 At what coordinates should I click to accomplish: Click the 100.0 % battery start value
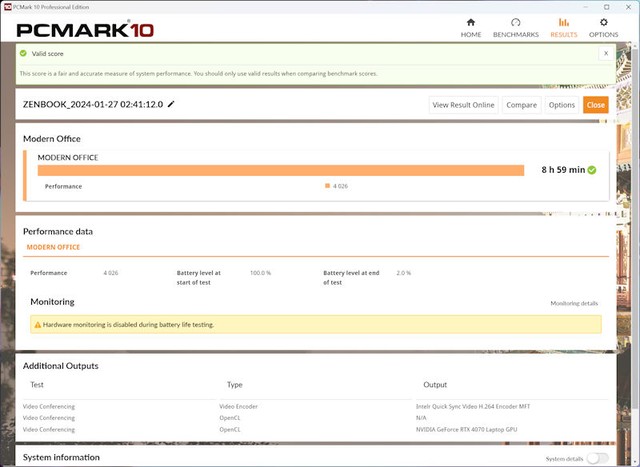coord(260,273)
